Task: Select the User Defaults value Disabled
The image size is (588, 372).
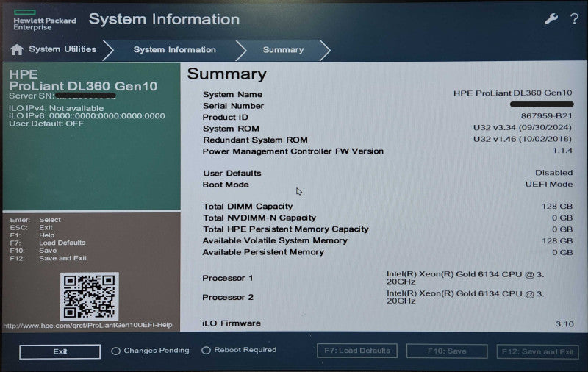Action: click(x=554, y=173)
